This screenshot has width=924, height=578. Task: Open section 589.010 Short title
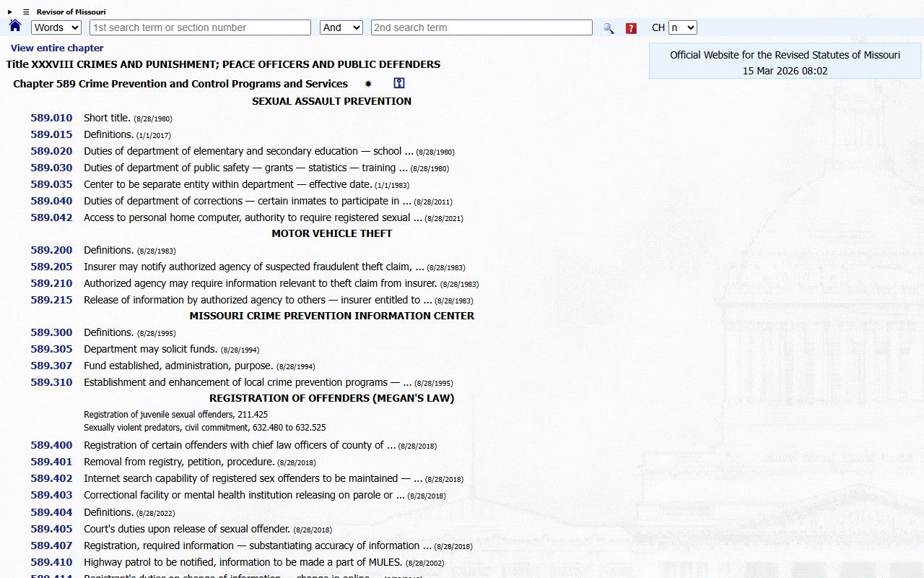point(51,118)
